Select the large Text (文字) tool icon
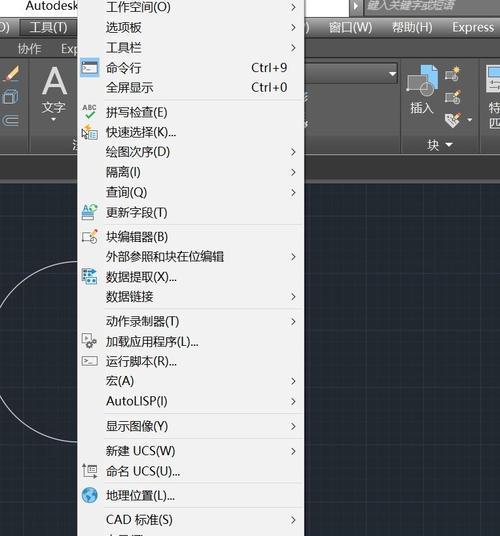The image size is (500, 536). pos(54,81)
